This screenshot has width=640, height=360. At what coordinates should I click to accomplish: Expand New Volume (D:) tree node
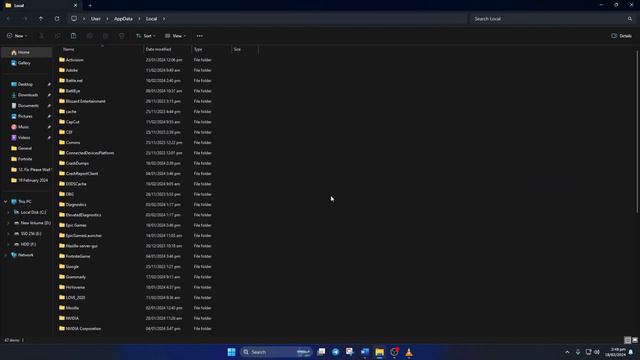tap(9, 223)
